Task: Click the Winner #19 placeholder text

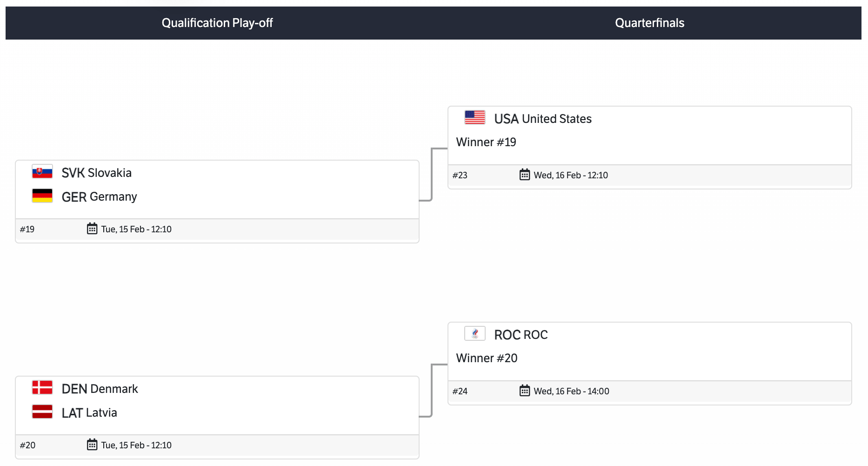Action: tap(486, 142)
